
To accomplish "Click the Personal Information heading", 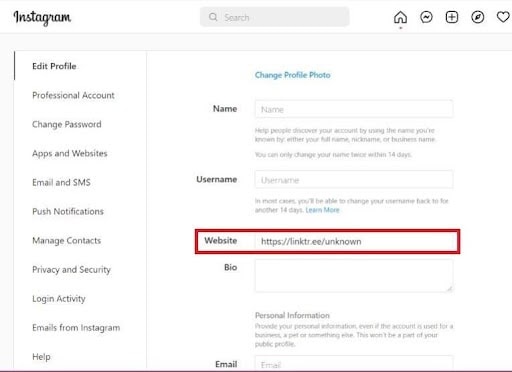I will (292, 315).
